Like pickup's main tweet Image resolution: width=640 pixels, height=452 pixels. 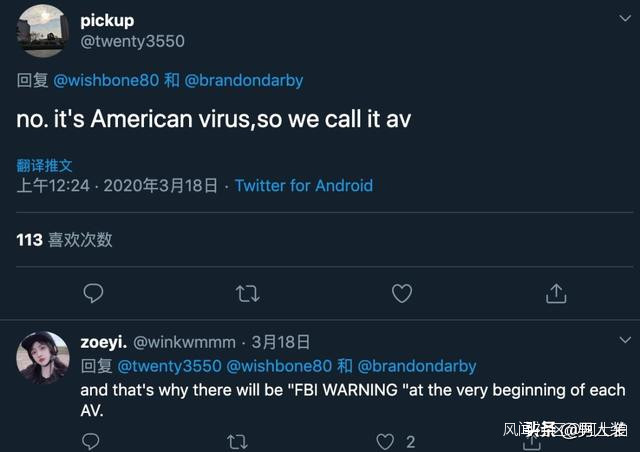401,293
